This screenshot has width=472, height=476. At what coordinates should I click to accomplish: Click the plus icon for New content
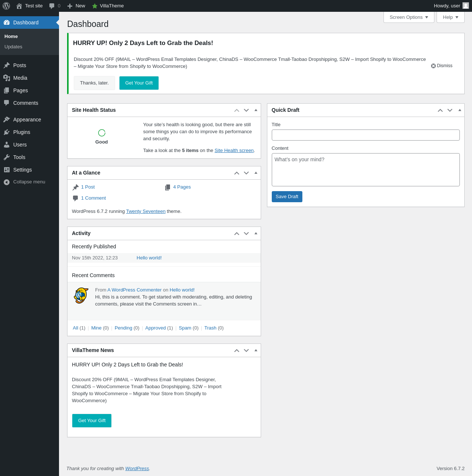[70, 6]
